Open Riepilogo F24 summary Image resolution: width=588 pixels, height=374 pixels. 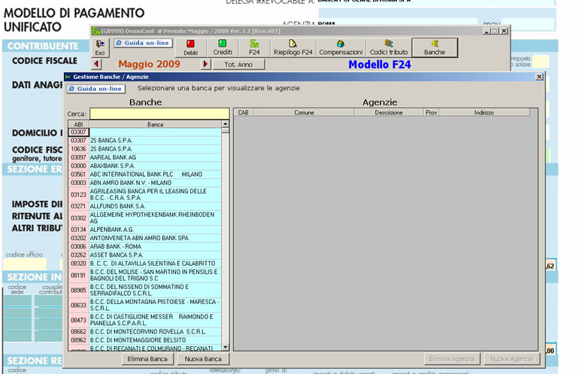click(293, 47)
